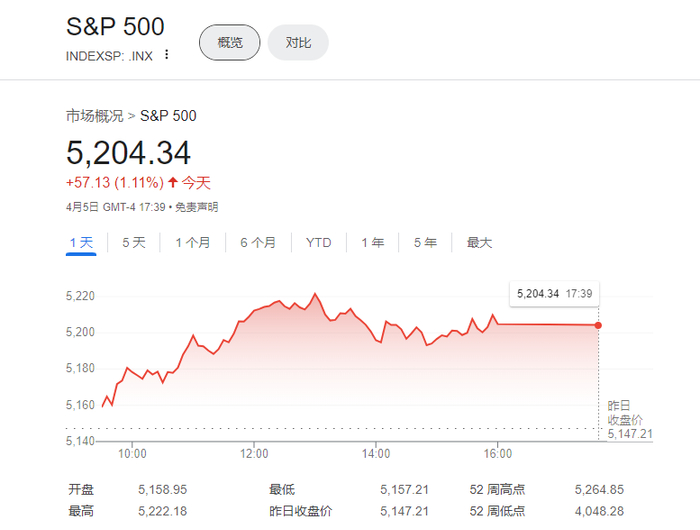Open the 免责声明 disclaimer link
This screenshot has width=700, height=530.
point(196,207)
